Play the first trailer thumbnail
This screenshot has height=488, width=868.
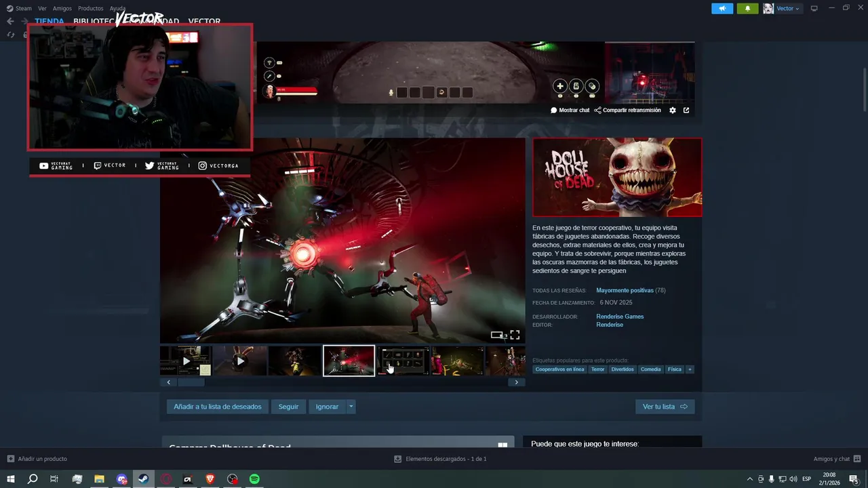[186, 361]
